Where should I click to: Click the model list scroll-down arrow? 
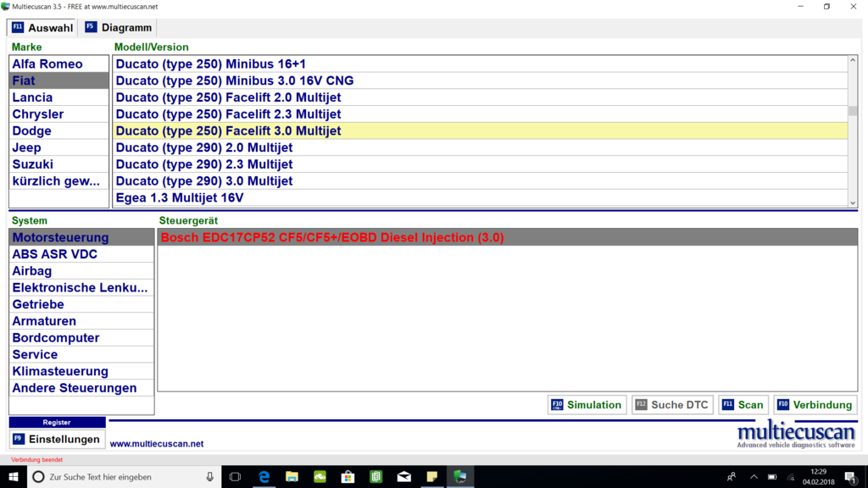(853, 203)
